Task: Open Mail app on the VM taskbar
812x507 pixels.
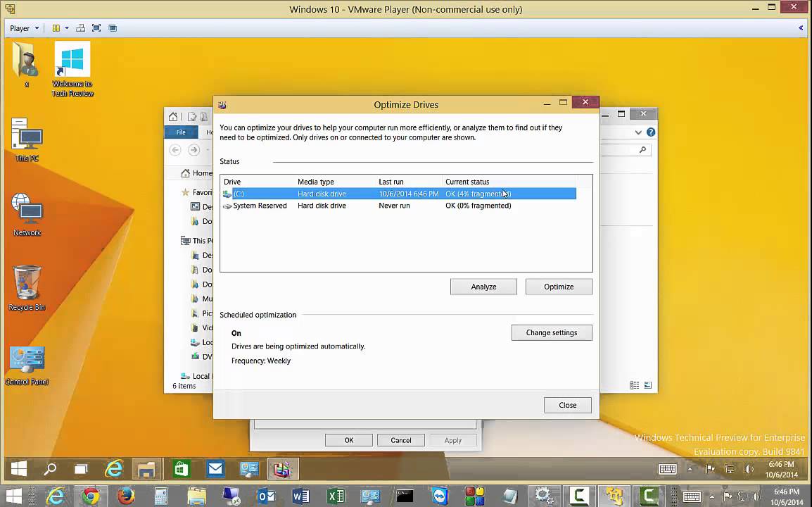Action: (215, 469)
